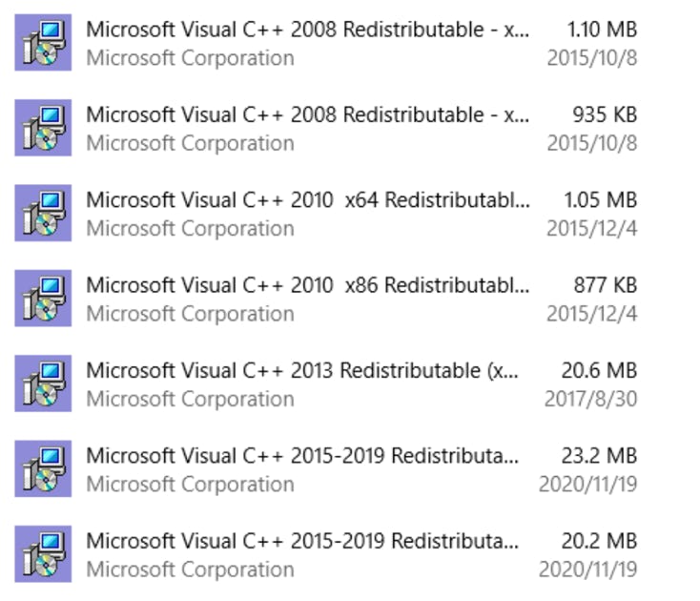Click the 1.05 MB size label
This screenshot has height=601, width=700.
pos(601,200)
